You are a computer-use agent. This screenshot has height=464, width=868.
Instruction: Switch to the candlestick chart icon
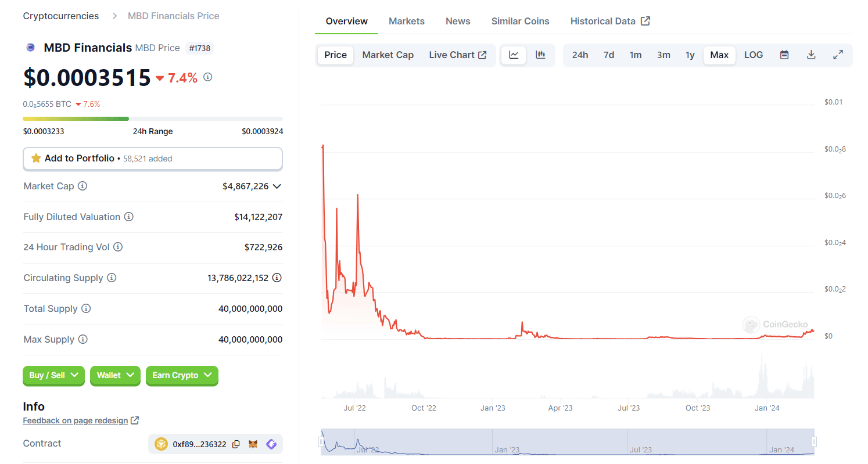click(540, 55)
